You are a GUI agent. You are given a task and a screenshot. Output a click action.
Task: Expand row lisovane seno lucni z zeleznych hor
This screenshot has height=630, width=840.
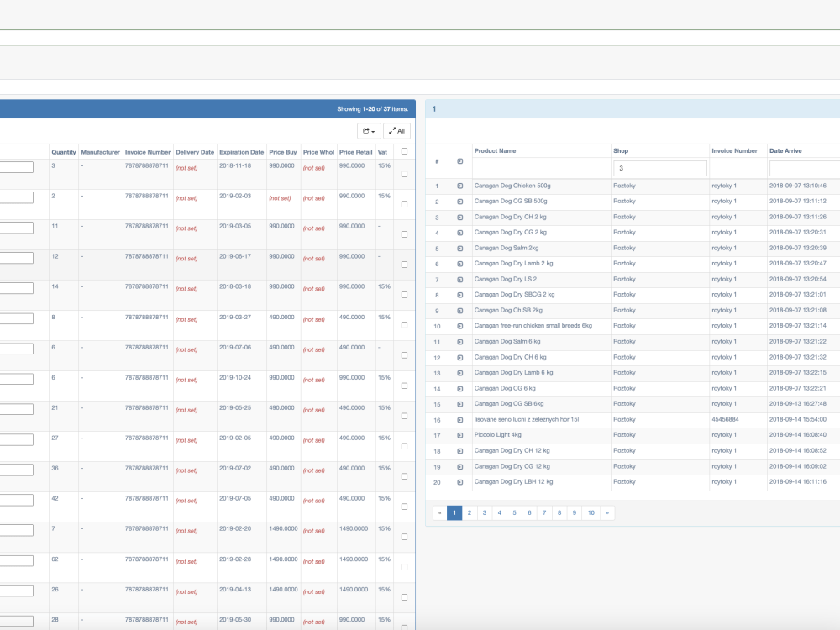(x=460, y=420)
